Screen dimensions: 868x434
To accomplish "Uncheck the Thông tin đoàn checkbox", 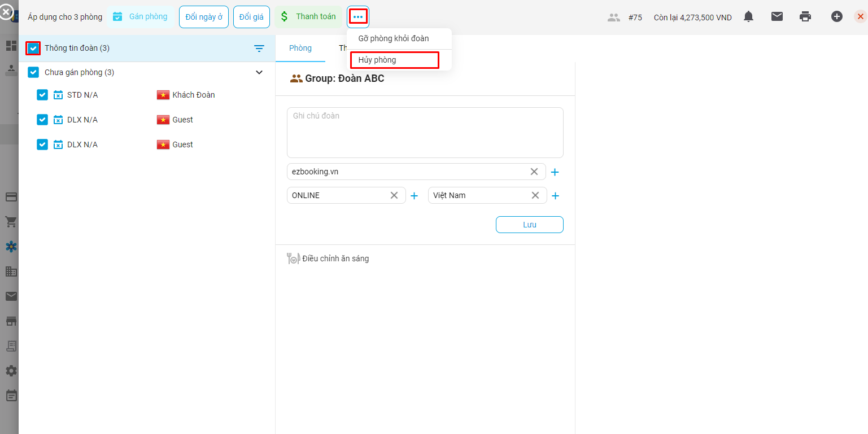I will tap(33, 49).
